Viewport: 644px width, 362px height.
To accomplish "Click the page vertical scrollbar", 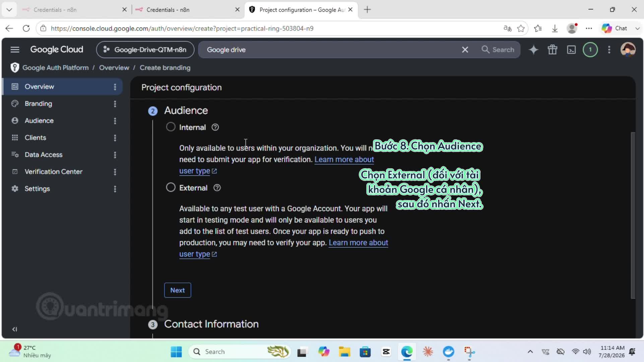I will [633, 215].
